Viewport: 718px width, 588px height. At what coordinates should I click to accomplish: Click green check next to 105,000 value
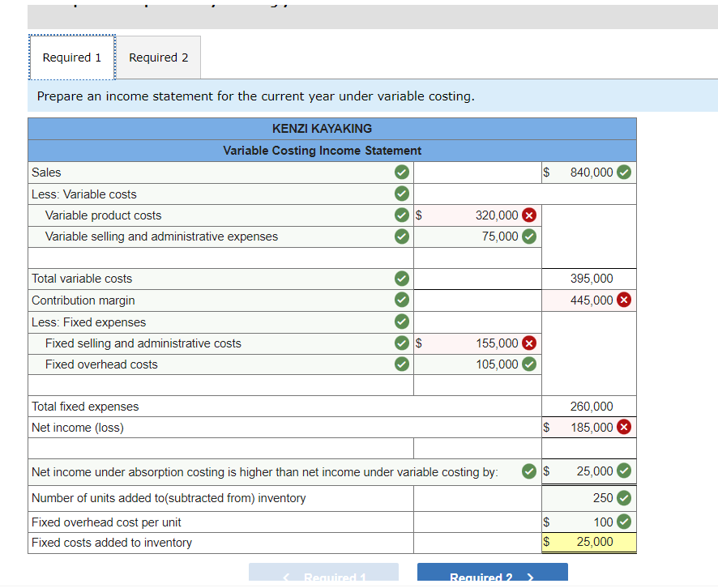[529, 364]
